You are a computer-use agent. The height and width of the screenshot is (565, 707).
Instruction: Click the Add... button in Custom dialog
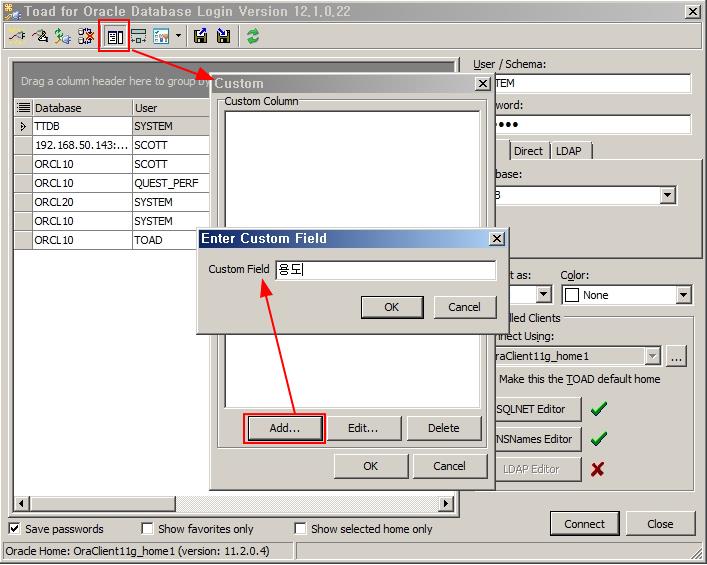click(284, 428)
